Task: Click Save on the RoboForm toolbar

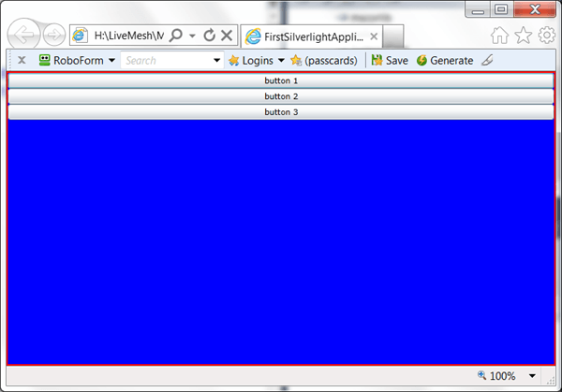Action: 390,60
